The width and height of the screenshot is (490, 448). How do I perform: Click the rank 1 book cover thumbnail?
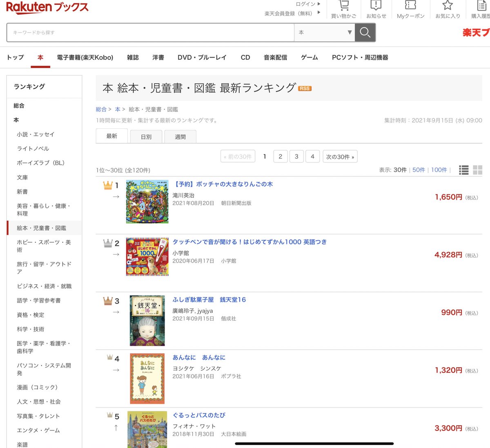pyautogui.click(x=147, y=202)
